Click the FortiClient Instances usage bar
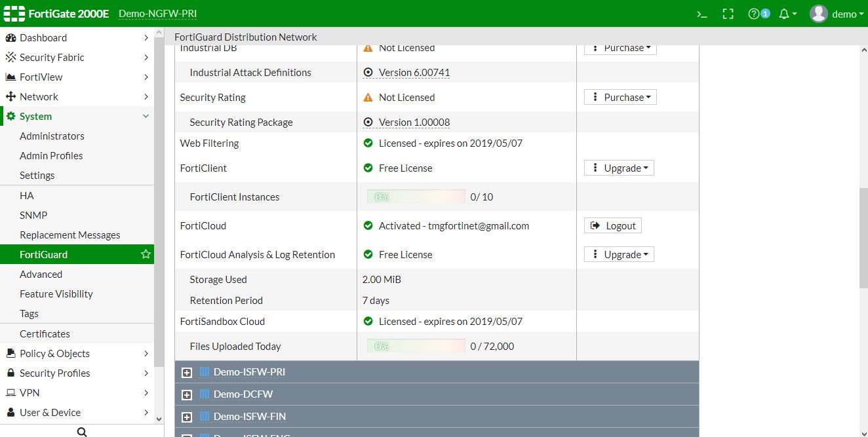 point(416,197)
